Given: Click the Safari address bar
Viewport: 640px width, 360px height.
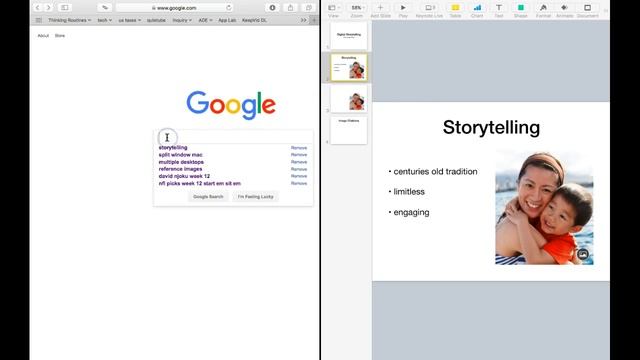Looking at the screenshot, I should (175, 8).
